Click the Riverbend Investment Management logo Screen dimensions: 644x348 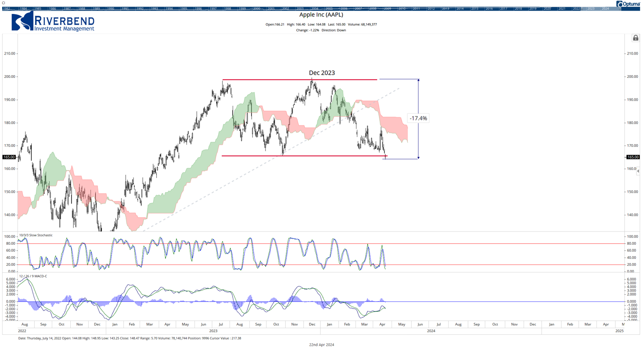click(53, 22)
